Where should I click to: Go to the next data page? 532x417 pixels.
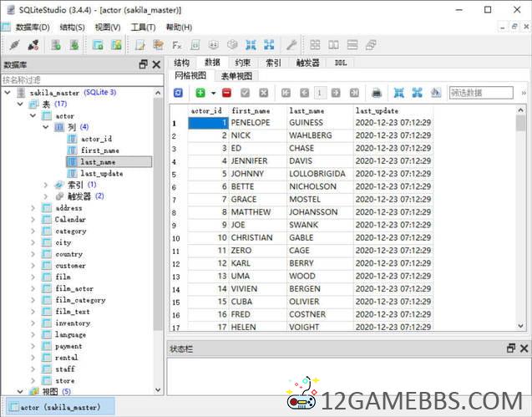(x=337, y=93)
